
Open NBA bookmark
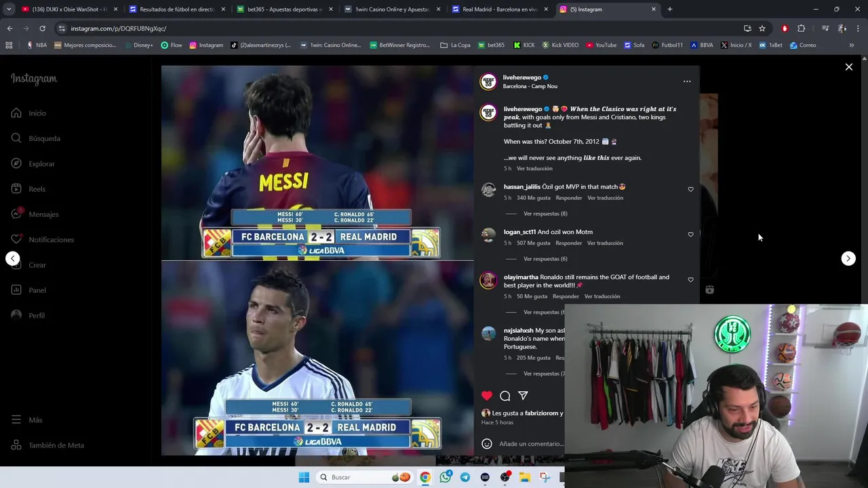click(x=37, y=45)
